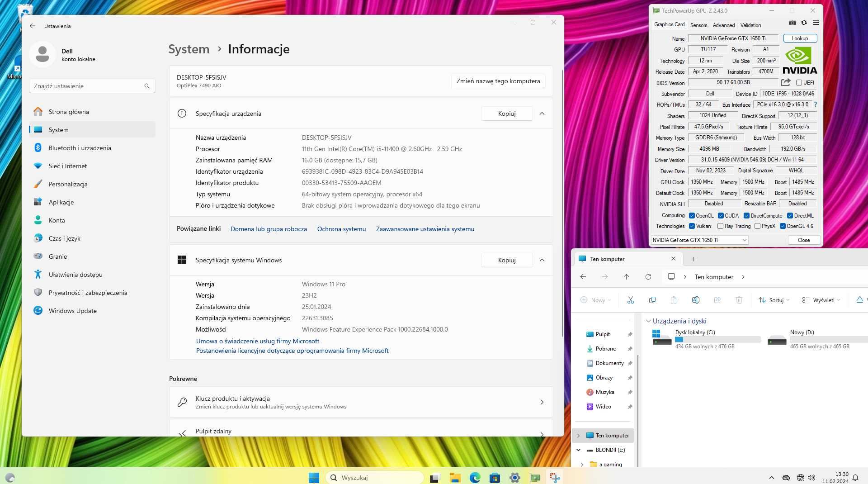Click the Lookup button in GPU-Z
Image resolution: width=868 pixels, height=484 pixels.
click(x=800, y=38)
